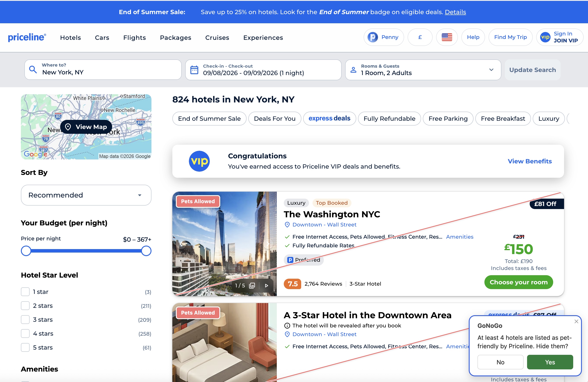Show previous photo of The Washington NYC
This screenshot has height=382, width=588.
coord(181,244)
